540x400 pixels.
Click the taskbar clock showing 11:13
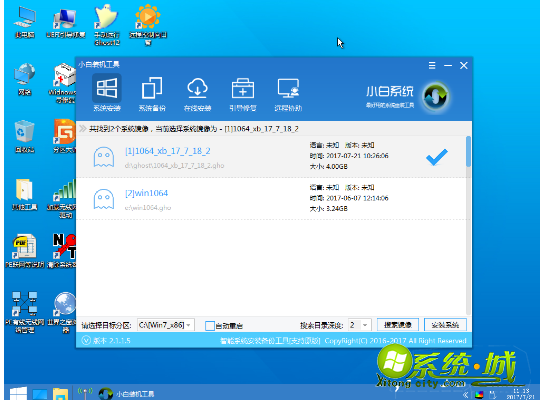[x=521, y=394]
